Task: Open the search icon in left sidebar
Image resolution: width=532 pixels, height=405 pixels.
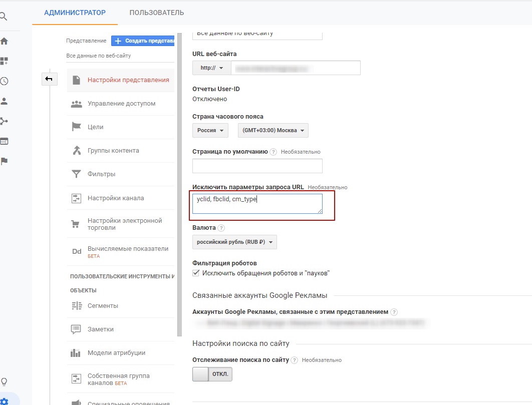Action: point(4,17)
